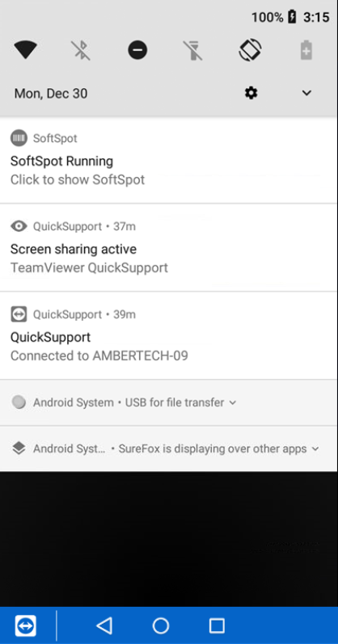Tap the layers icon beside Android System
338x644 pixels.
(x=19, y=448)
